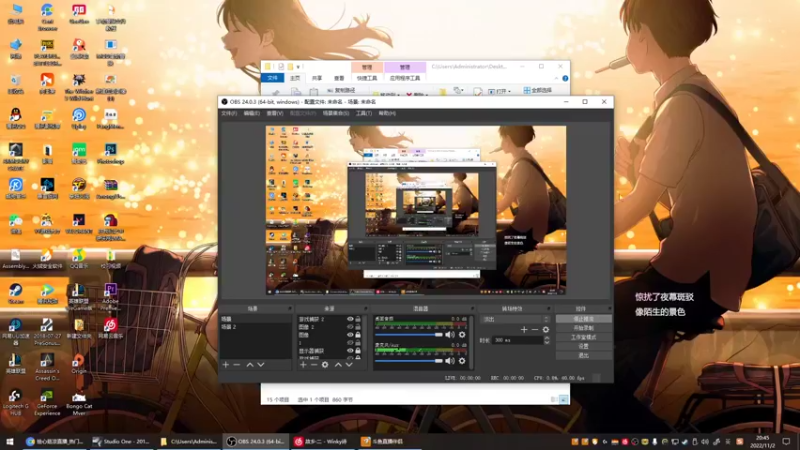The height and width of the screenshot is (450, 800).
Task: Toggle lock on 显示器捕获 source
Action: coord(358,351)
